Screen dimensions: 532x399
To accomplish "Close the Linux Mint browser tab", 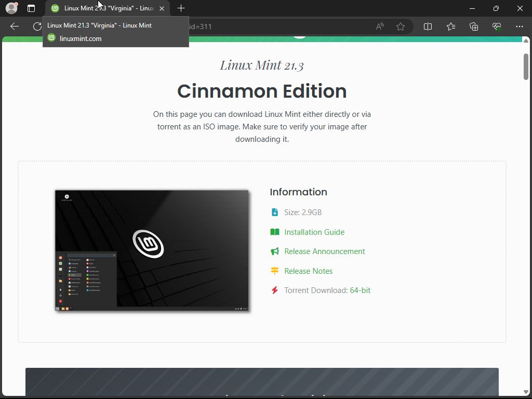I will [162, 8].
